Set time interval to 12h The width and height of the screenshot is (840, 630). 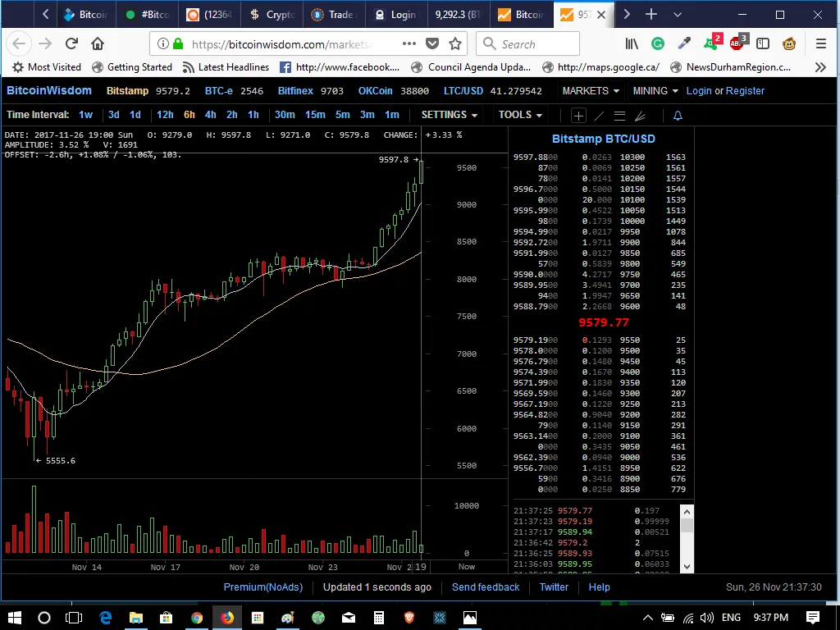[165, 115]
